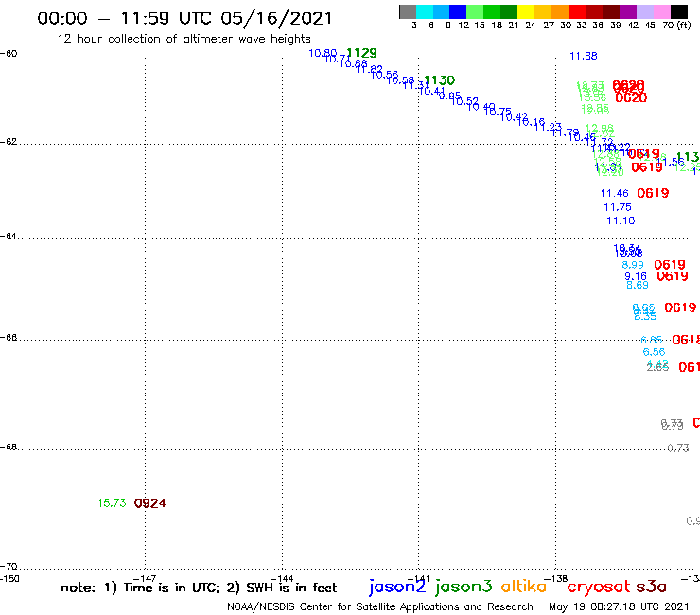
Task: Click the isolated blue value '11.88'
Action: [584, 56]
